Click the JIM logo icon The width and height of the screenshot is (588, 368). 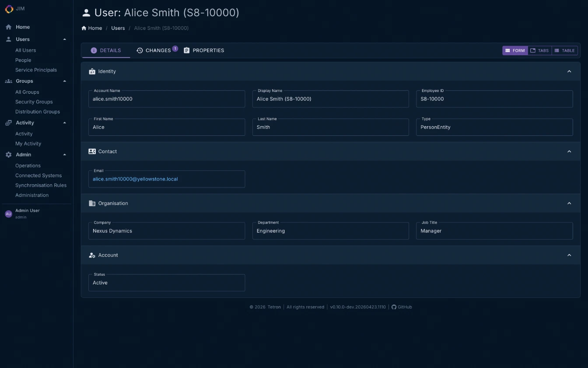click(9, 9)
